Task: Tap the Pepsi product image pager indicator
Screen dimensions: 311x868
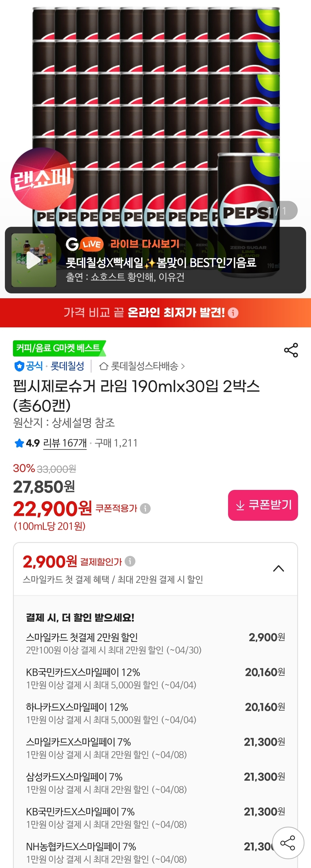Action: click(x=277, y=211)
